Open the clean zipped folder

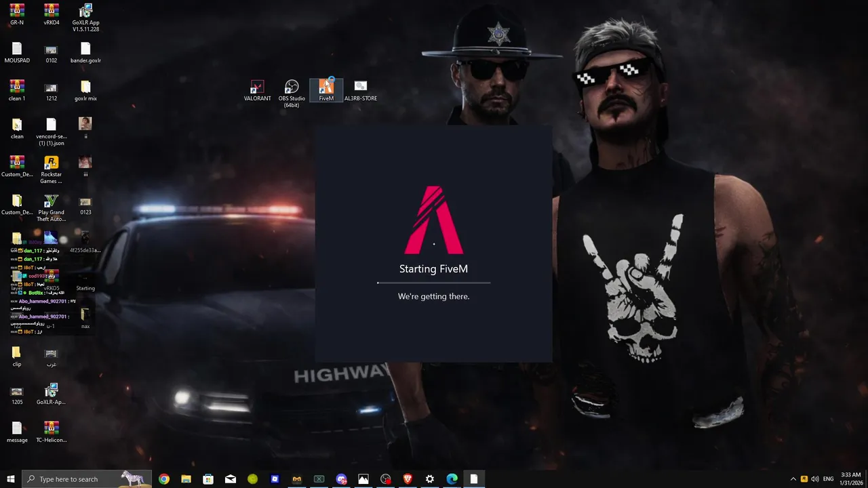pyautogui.click(x=17, y=129)
